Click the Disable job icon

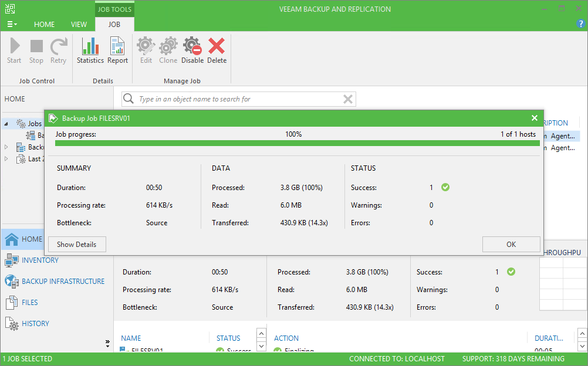pos(192,46)
